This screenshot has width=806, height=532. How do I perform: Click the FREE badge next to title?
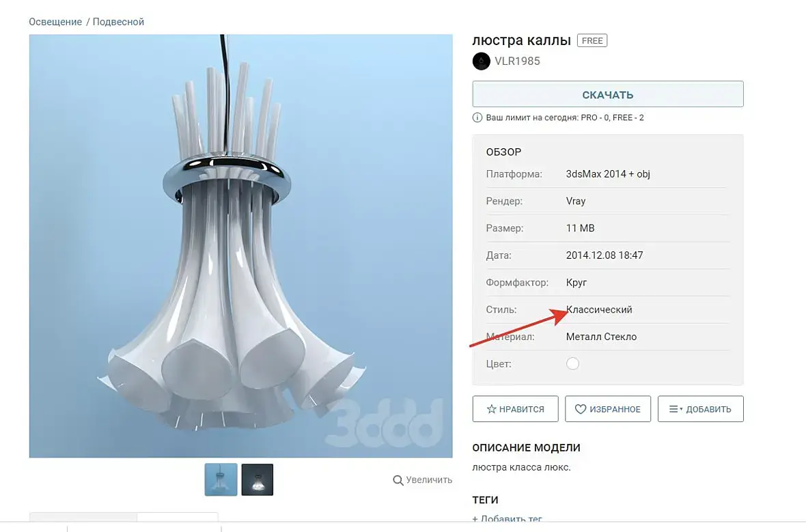click(592, 40)
